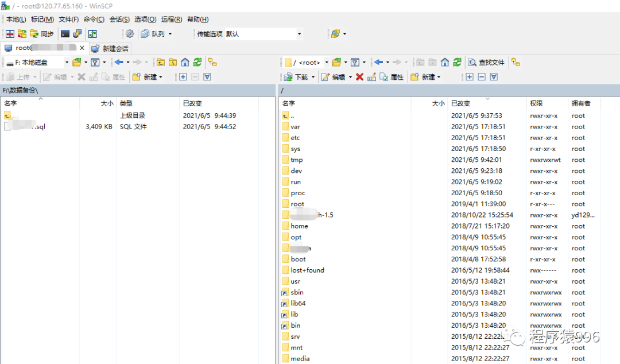Open the 选项(O) menu
Viewport: 620px width, 364px height.
[x=145, y=20]
